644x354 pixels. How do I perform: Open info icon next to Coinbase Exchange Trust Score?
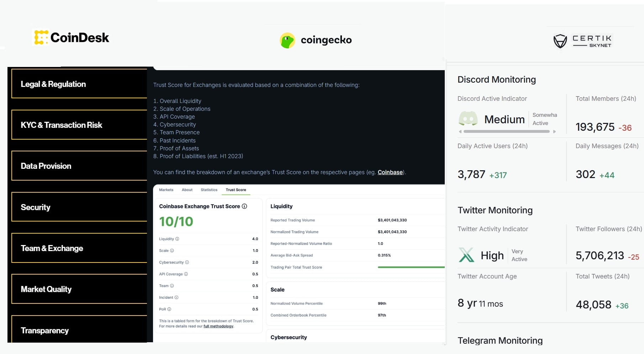click(x=244, y=206)
